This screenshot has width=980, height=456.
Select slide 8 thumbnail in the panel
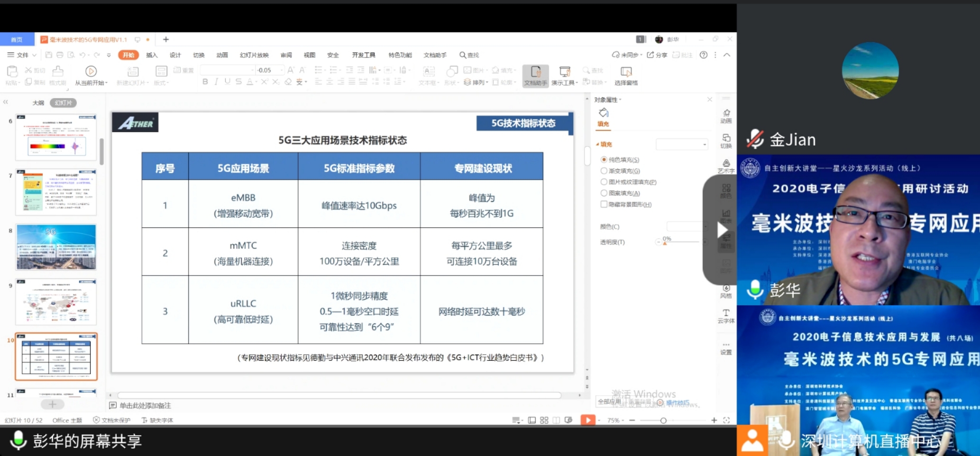(x=55, y=246)
